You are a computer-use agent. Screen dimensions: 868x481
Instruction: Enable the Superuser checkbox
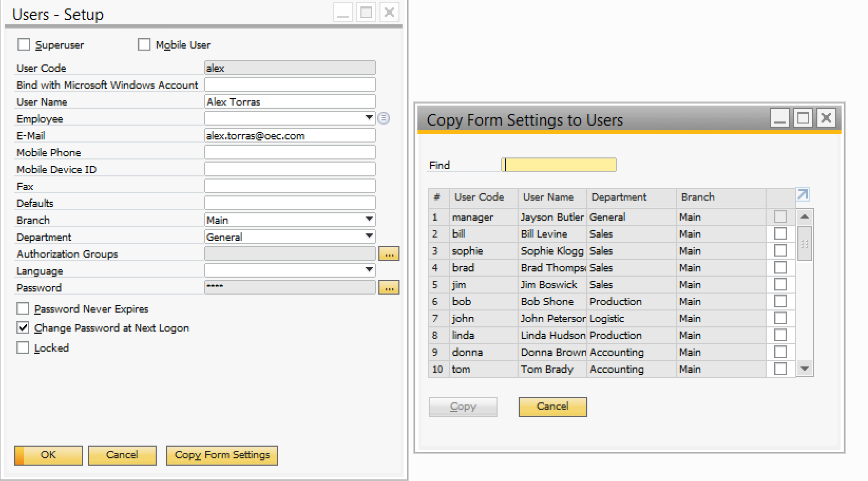(x=24, y=45)
